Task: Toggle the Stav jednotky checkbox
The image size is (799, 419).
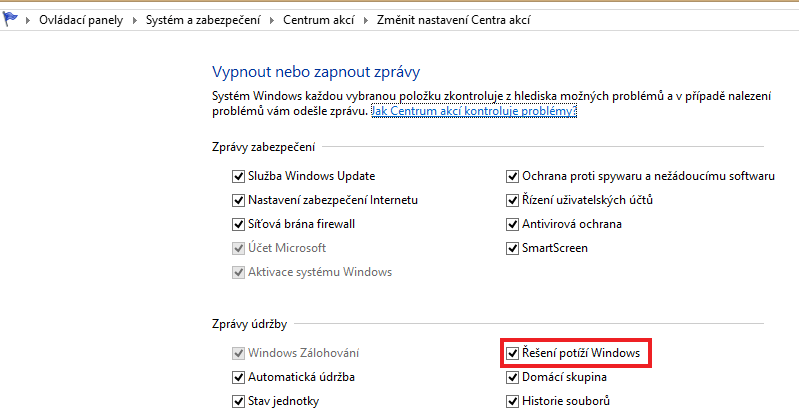Action: (x=238, y=402)
